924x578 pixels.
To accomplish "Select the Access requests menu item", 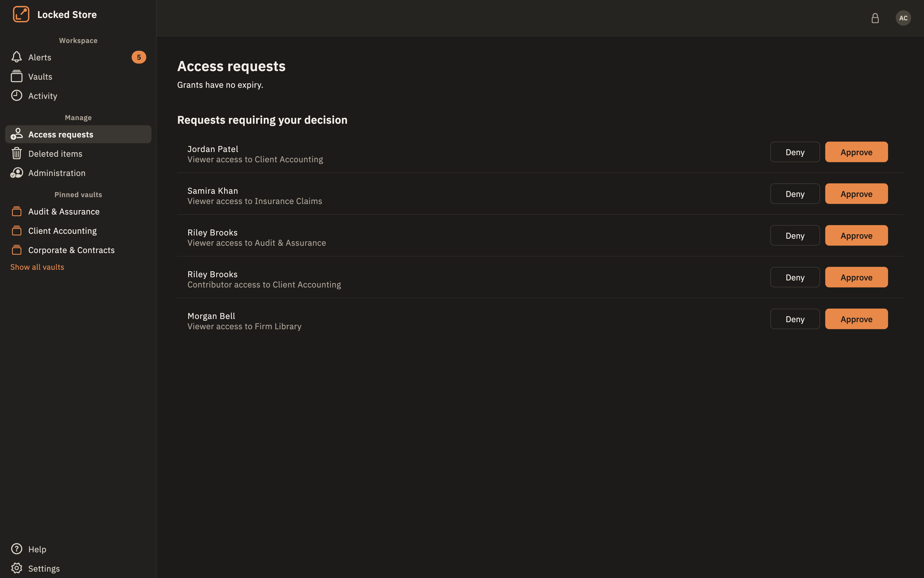I will [x=78, y=134].
